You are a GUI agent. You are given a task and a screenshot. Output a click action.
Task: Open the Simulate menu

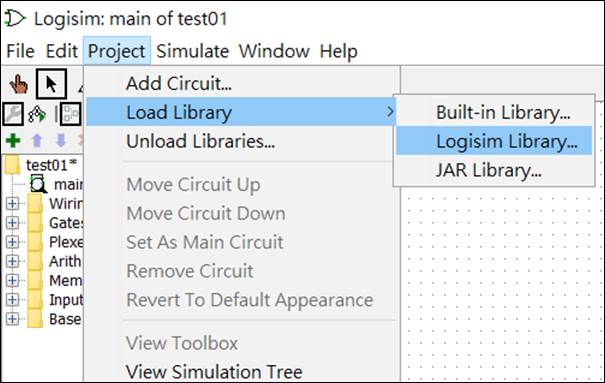click(192, 51)
